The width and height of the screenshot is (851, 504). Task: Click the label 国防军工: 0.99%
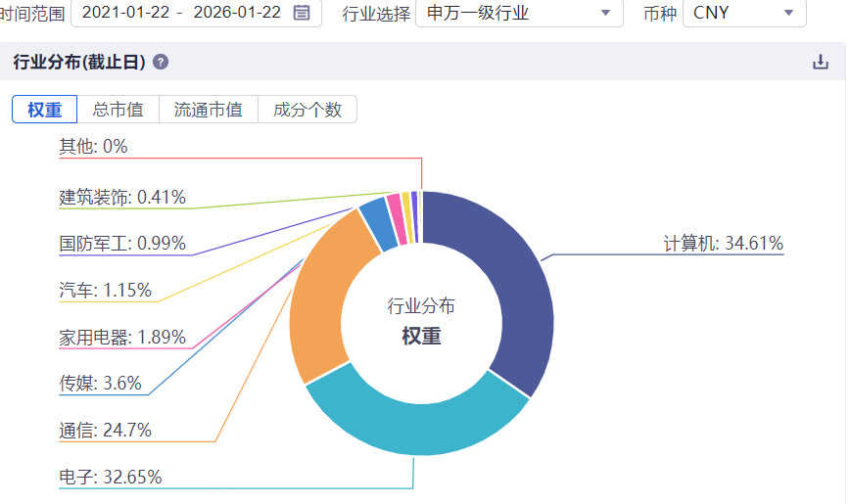[122, 243]
